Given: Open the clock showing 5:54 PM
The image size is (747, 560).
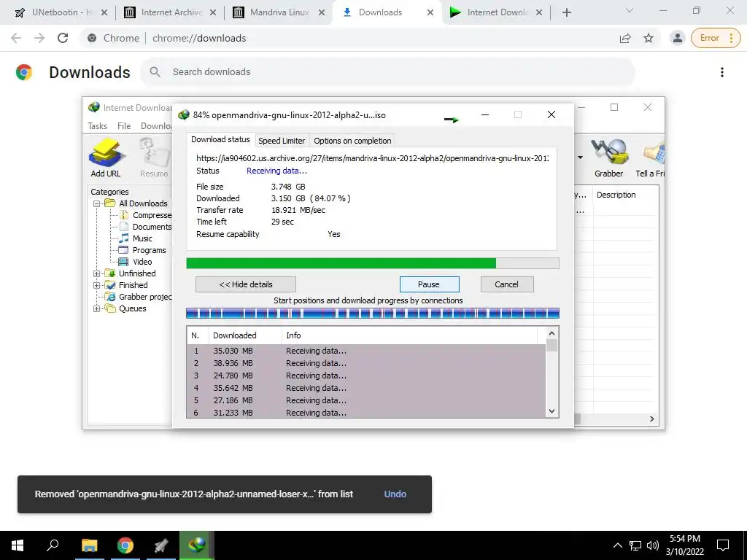Looking at the screenshot, I should (x=684, y=545).
